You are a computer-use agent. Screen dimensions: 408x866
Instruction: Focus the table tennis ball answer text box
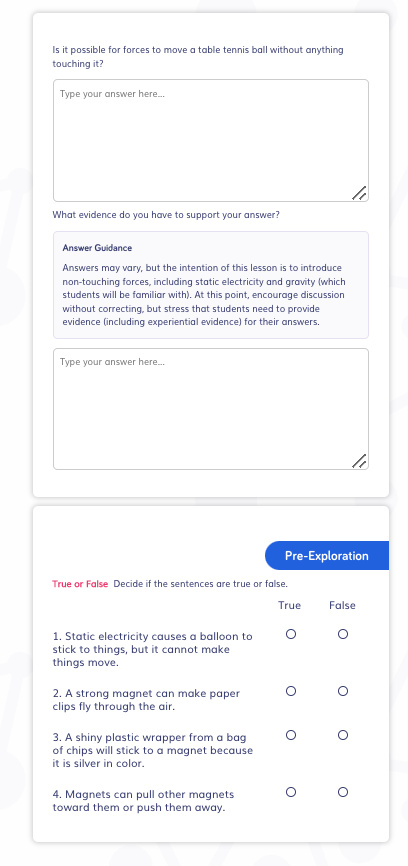click(x=211, y=140)
